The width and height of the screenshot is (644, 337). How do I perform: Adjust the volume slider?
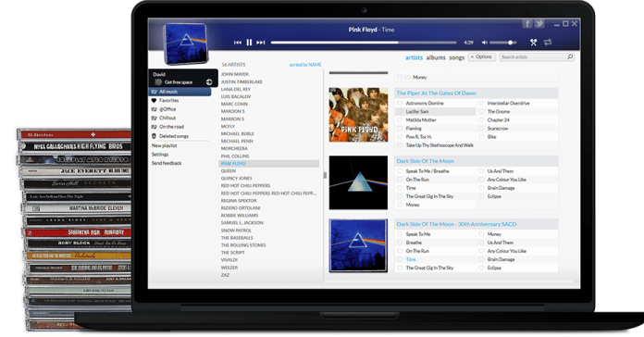pos(502,43)
